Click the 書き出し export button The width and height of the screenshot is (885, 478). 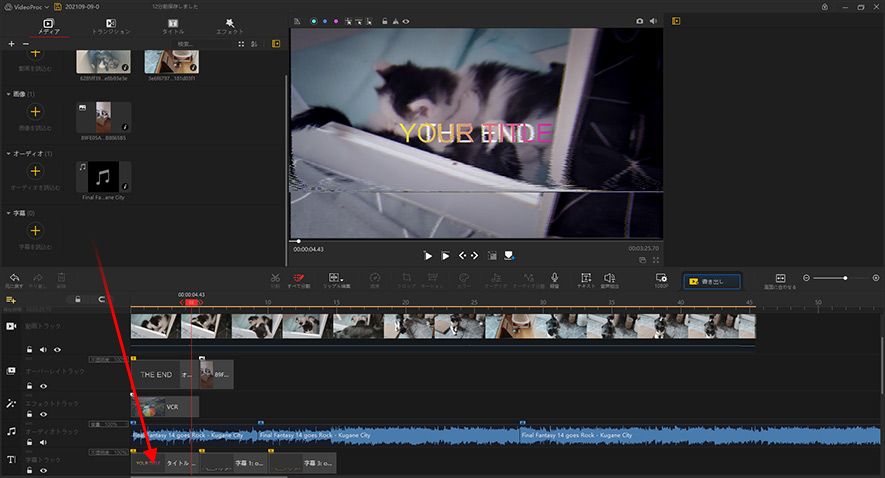[x=712, y=281]
